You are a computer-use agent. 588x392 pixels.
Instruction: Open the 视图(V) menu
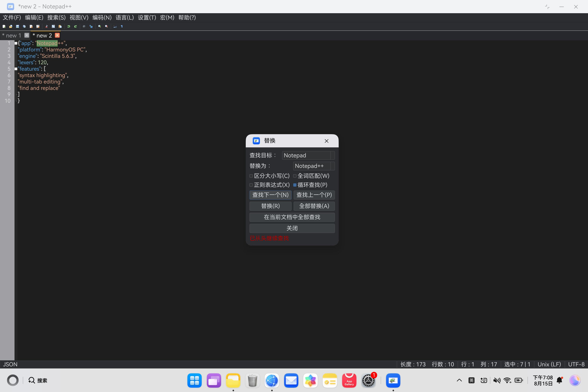click(x=79, y=18)
